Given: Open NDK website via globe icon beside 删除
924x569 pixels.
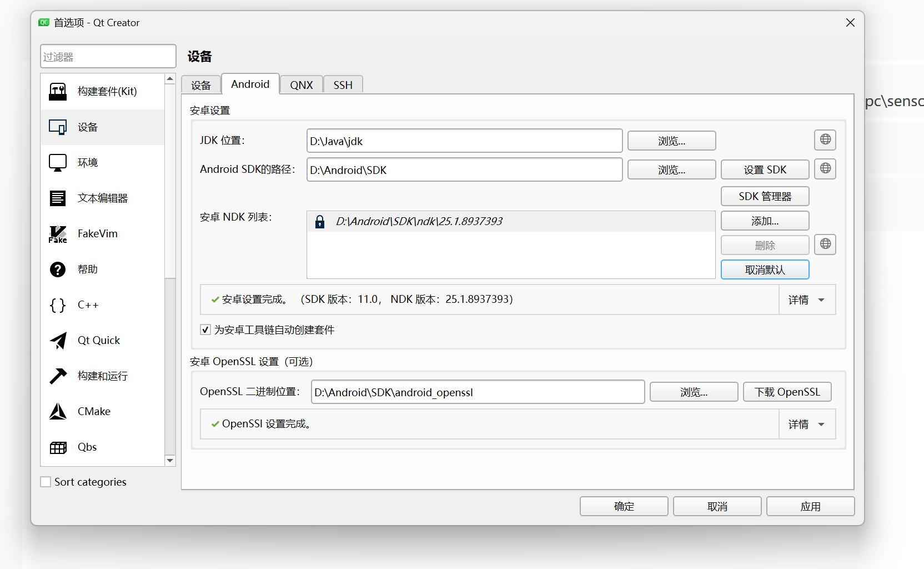Looking at the screenshot, I should click(x=825, y=244).
